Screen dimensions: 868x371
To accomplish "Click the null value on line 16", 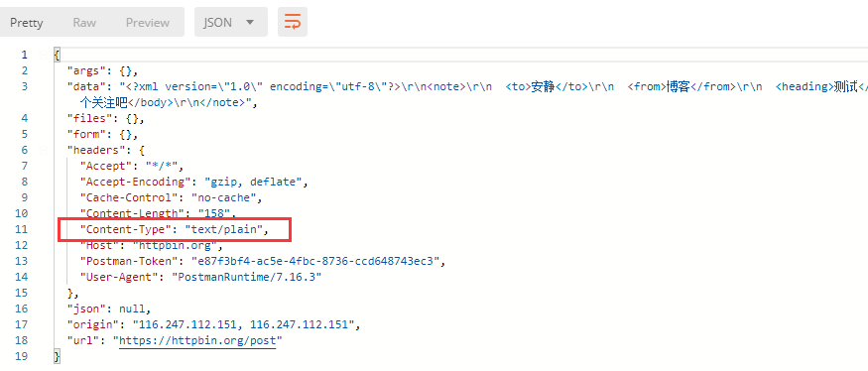I will 133,309.
